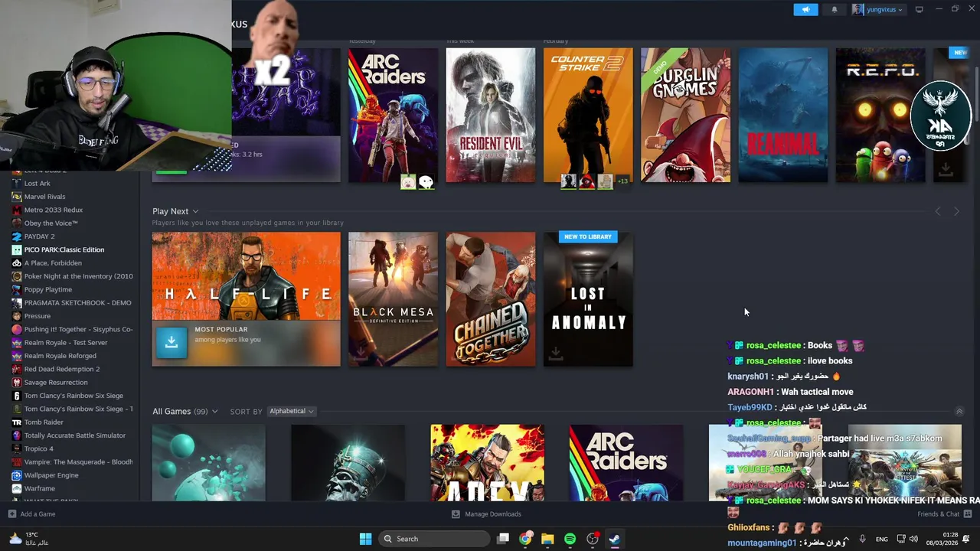
Task: Change the Alphabetical sort order dropdown
Action: [292, 411]
